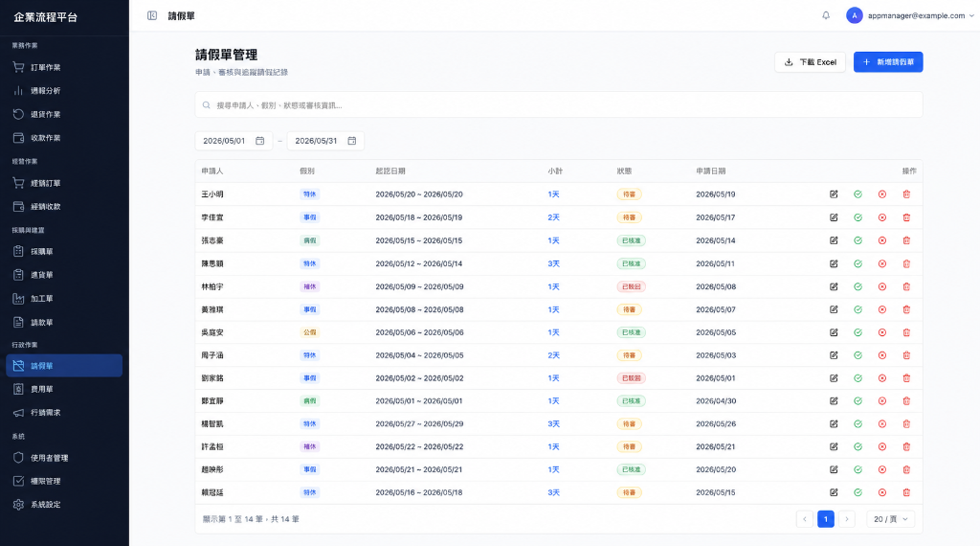The image size is (980, 546).
Task: Go to 行銷需求 in the sidebar
Action: [64, 413]
